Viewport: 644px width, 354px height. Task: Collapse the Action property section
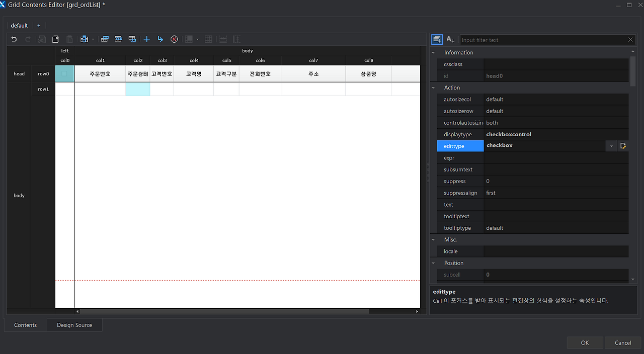[x=433, y=87]
